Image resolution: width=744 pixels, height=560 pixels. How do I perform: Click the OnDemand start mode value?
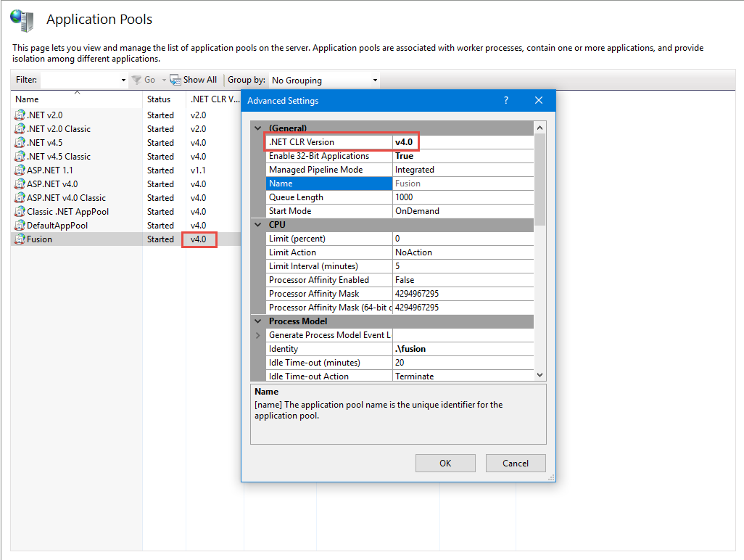pos(417,210)
